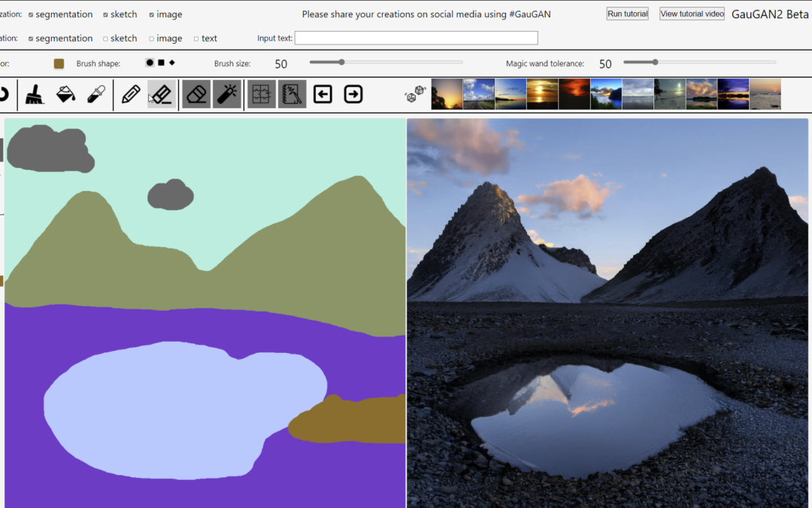Open the View tutorial video
The image size is (812, 508).
[691, 13]
